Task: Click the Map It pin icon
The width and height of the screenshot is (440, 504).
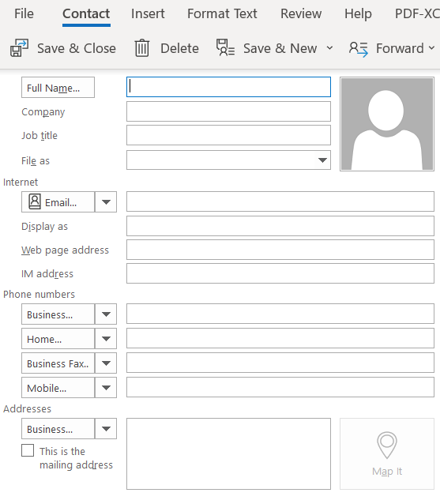Action: tap(387, 446)
